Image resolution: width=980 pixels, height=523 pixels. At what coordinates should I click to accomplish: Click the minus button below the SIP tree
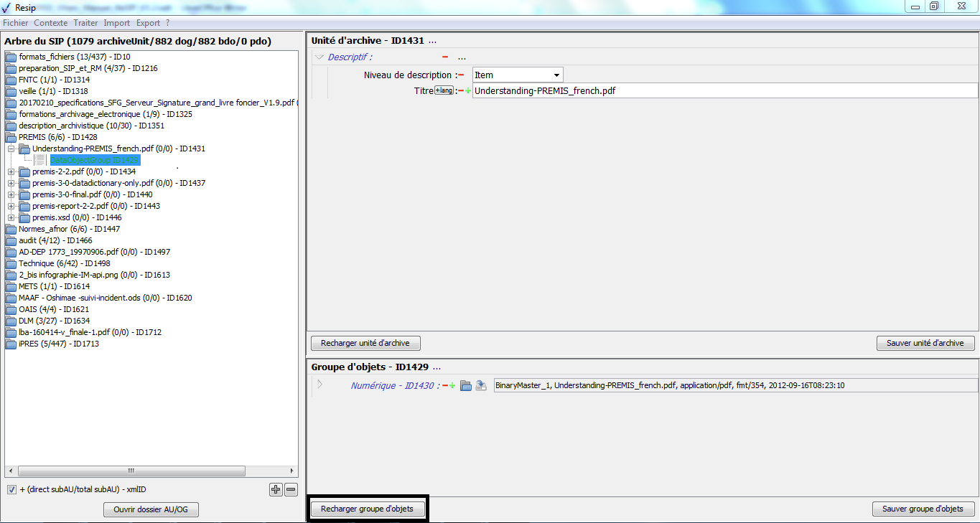pos(291,490)
